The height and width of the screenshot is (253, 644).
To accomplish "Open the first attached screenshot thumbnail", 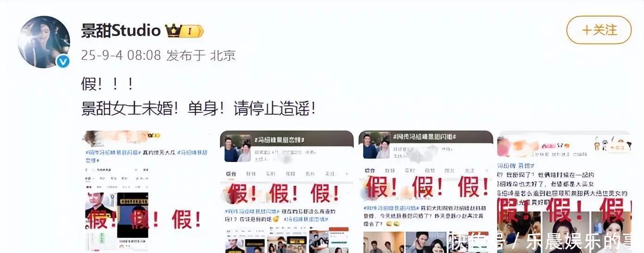I will tap(148, 191).
